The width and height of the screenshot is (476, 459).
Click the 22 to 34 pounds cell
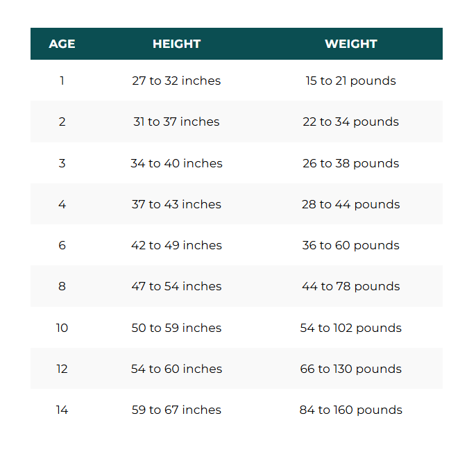point(351,122)
